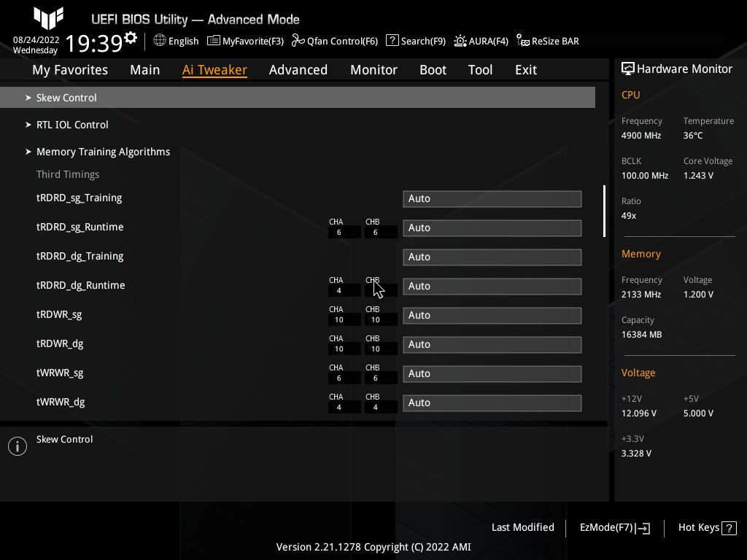
Task: Click the info icon beside Skew Control description
Action: [18, 446]
